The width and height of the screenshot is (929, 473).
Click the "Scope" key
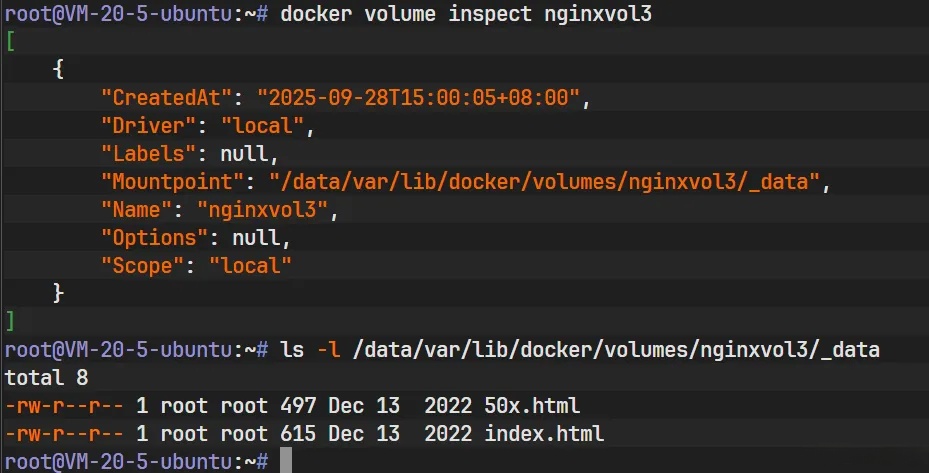coord(143,266)
